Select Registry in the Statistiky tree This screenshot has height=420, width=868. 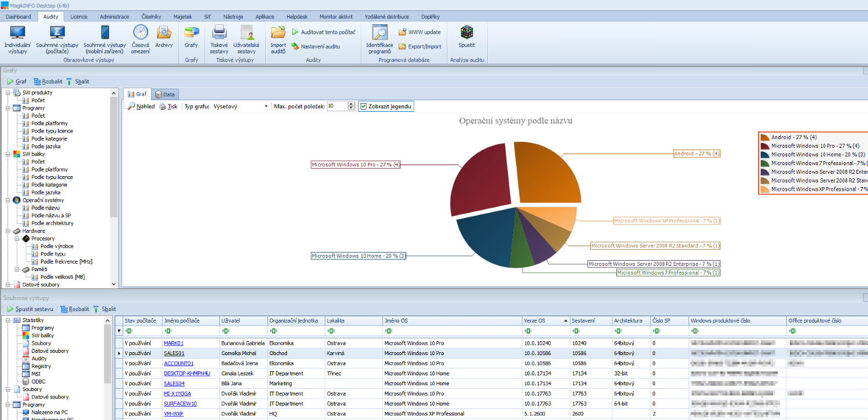point(41,366)
